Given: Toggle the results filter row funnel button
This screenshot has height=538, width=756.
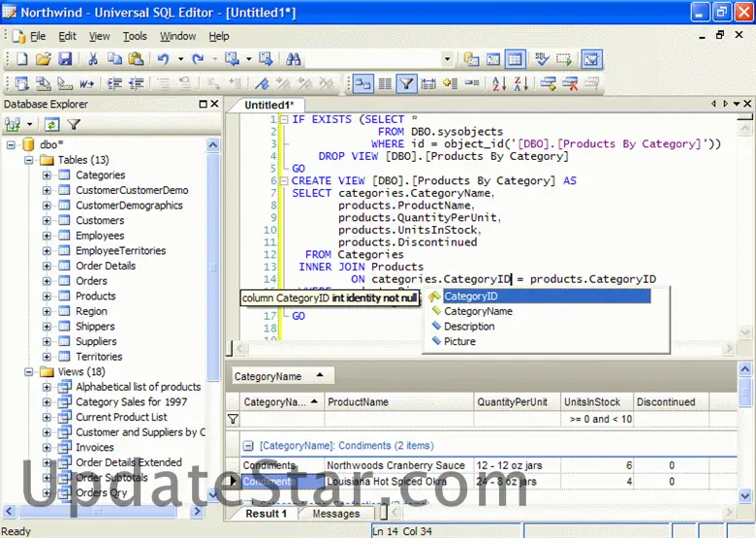Looking at the screenshot, I should [406, 84].
